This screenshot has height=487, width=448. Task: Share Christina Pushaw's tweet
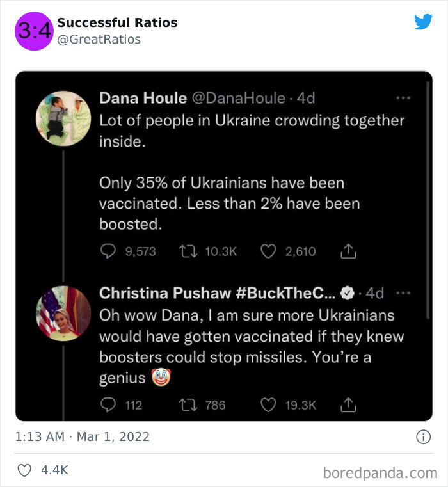point(348,404)
